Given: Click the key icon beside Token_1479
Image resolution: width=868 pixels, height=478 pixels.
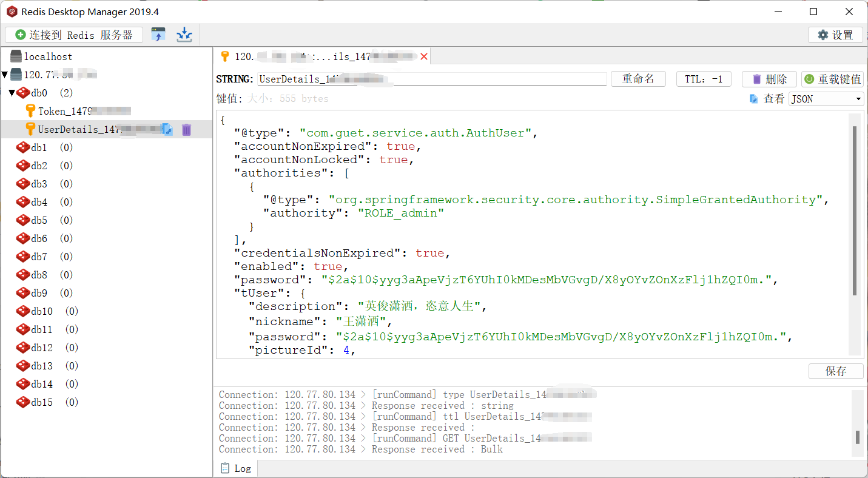Looking at the screenshot, I should click(30, 111).
